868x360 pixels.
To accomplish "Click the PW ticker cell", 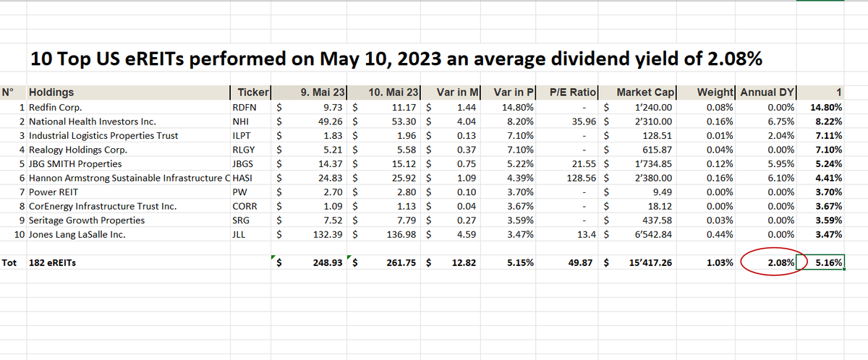I will 250,192.
